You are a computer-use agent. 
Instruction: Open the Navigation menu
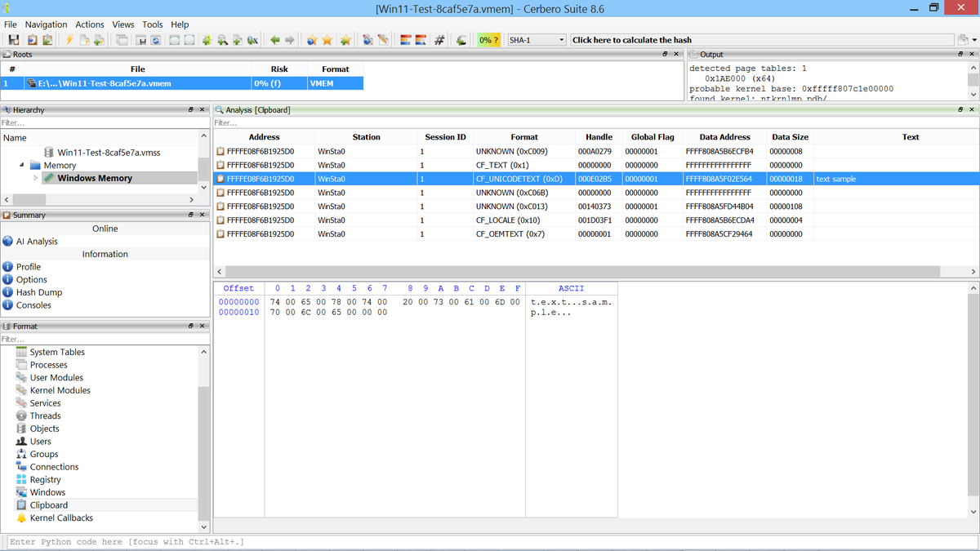[x=47, y=24]
